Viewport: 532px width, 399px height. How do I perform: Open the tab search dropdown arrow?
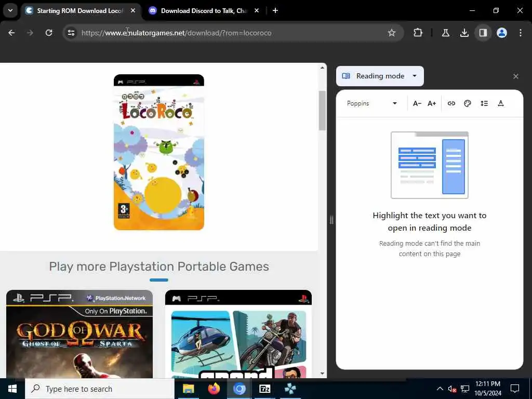(10, 10)
